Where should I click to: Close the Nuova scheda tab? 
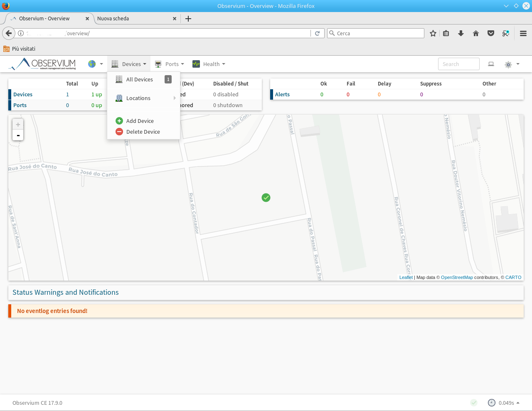[x=175, y=18]
